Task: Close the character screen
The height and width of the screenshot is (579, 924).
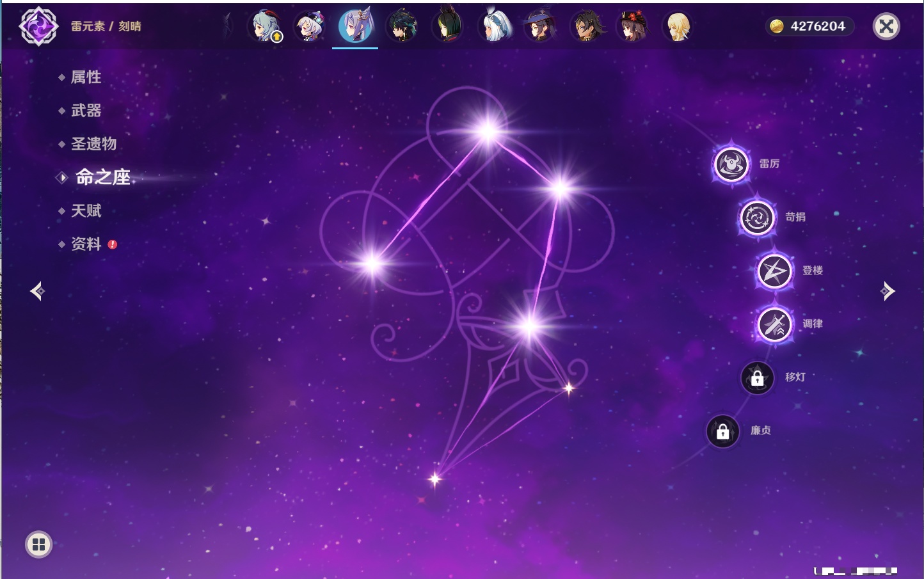Action: click(x=886, y=26)
